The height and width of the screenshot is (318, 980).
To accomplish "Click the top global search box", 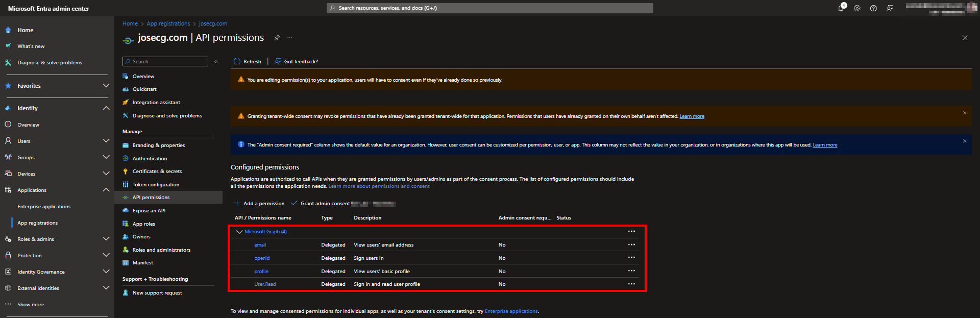I will point(489,8).
